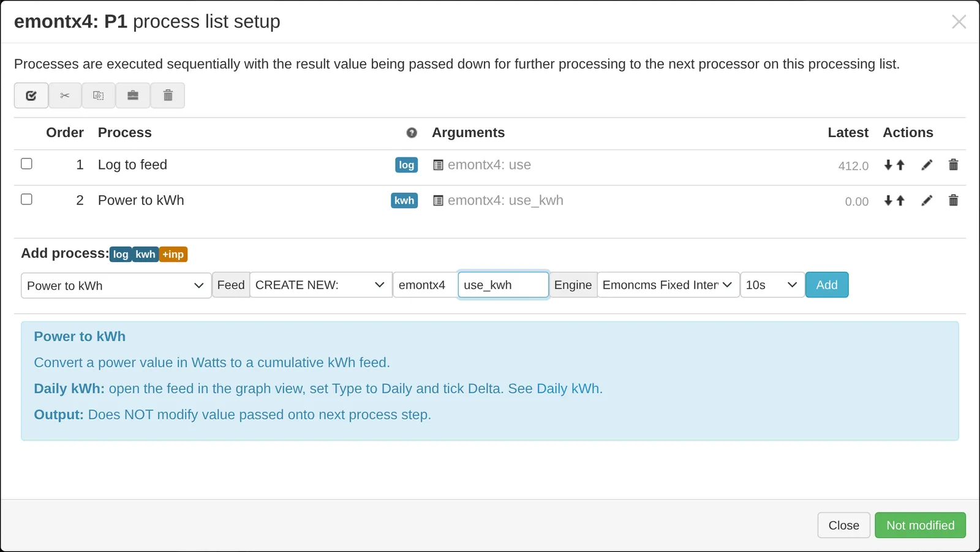Open the Power to kWh process dropdown

pyautogui.click(x=116, y=285)
